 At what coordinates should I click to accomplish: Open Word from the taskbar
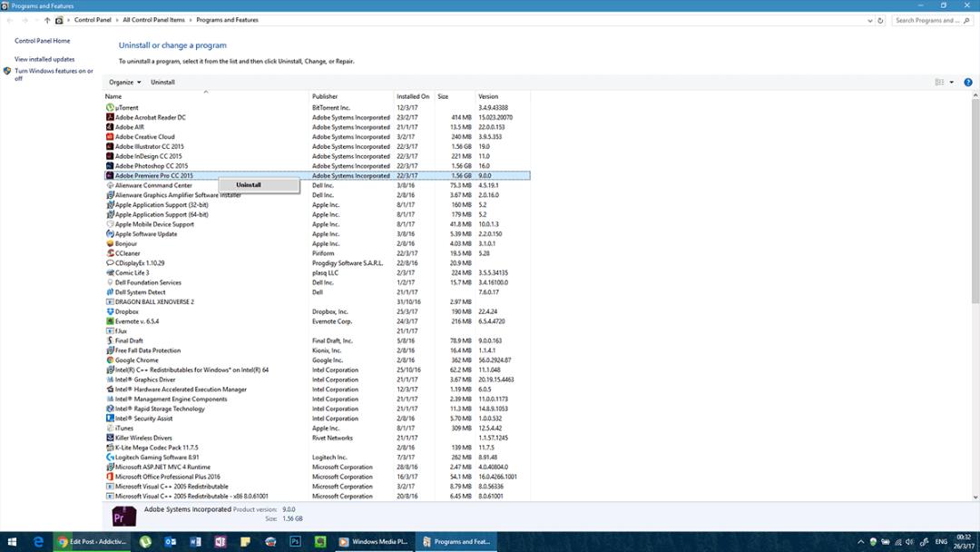[x=195, y=541]
